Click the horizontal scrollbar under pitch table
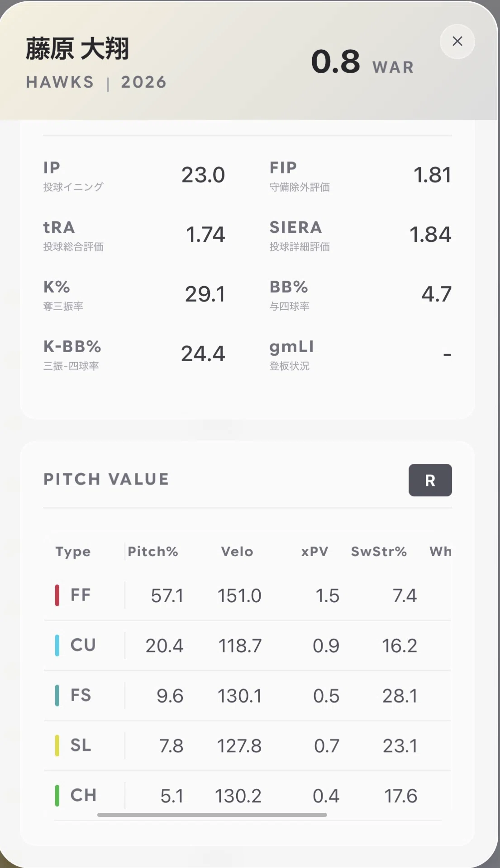The width and height of the screenshot is (500, 868). point(212,815)
